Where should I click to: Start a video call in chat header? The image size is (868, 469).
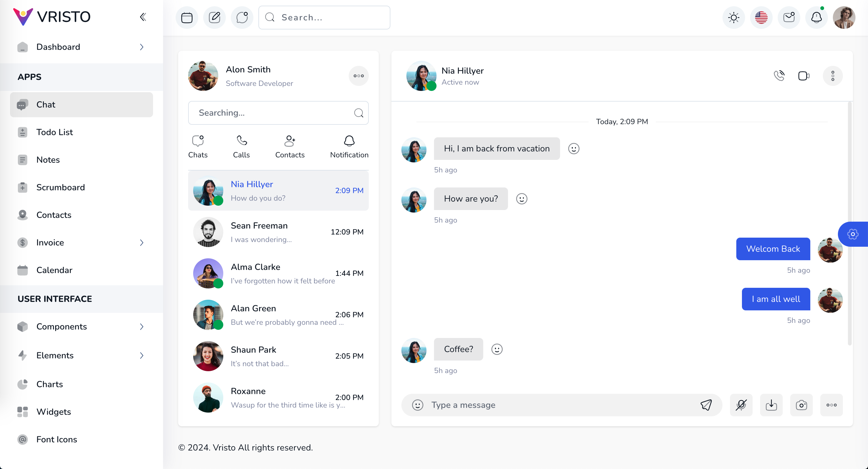coord(804,76)
